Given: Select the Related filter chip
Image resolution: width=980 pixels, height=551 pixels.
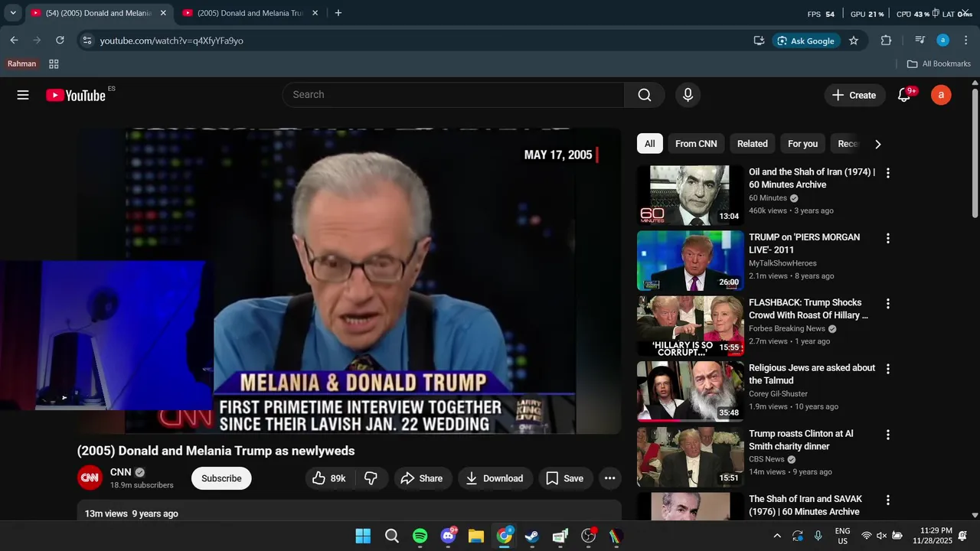Looking at the screenshot, I should [753, 144].
